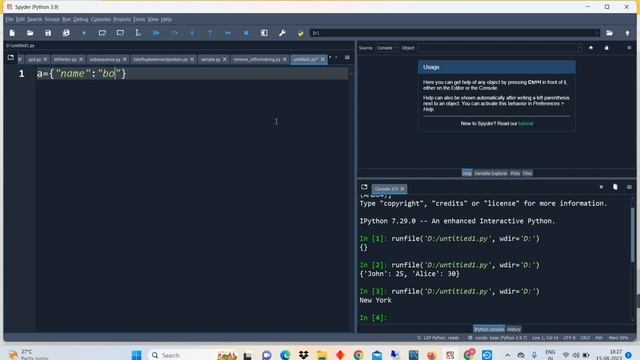Run cell and advance toolbar icon
The image size is (640, 360).
tap(120, 33)
